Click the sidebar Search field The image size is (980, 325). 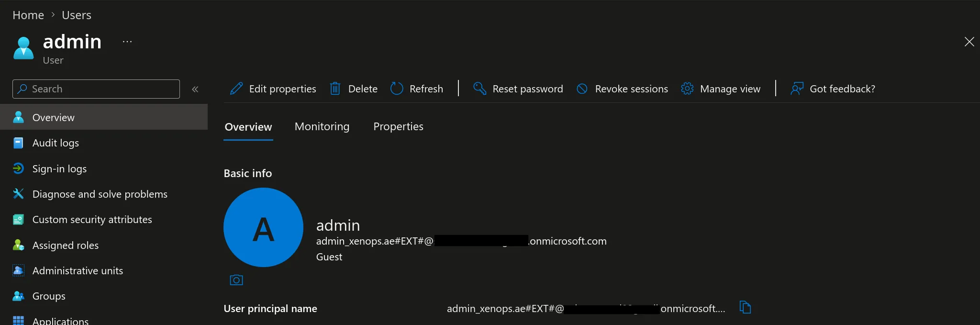point(96,89)
